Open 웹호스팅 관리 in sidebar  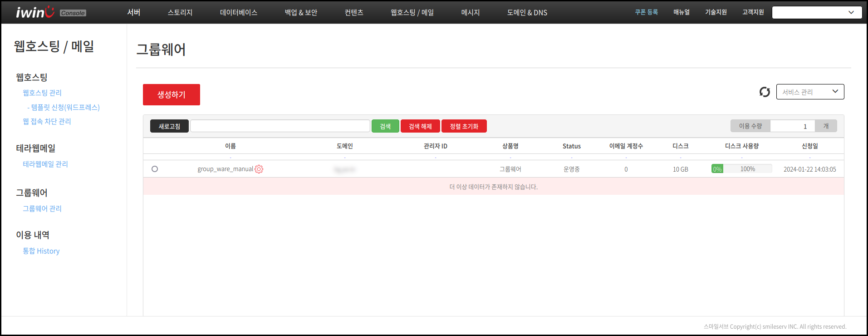point(42,93)
